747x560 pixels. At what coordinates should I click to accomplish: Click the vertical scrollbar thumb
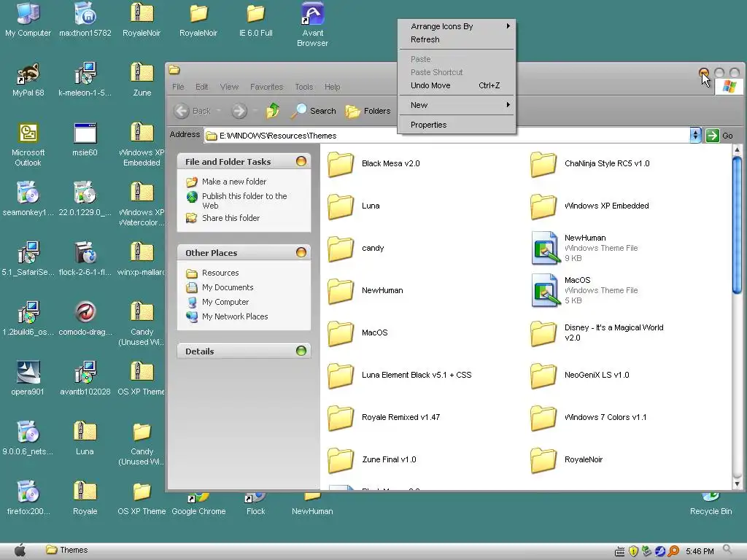click(737, 226)
